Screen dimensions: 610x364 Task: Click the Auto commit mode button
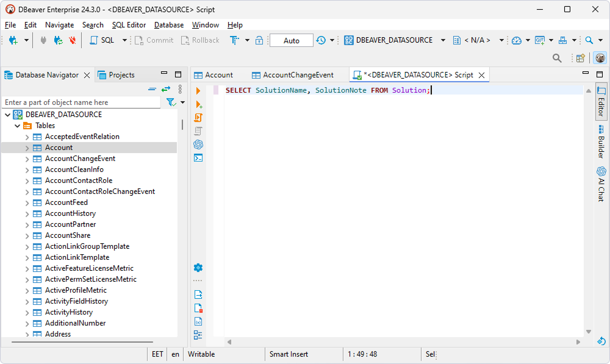(x=291, y=40)
